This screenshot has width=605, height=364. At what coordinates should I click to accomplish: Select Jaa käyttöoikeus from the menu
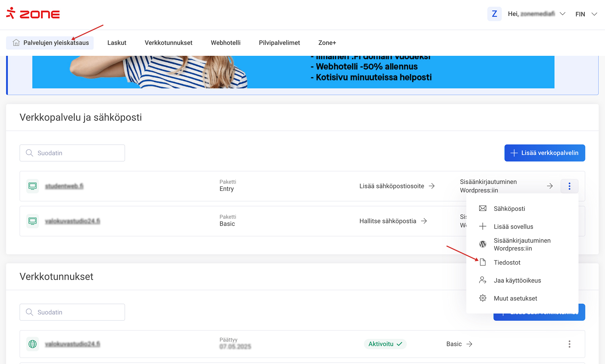517,280
